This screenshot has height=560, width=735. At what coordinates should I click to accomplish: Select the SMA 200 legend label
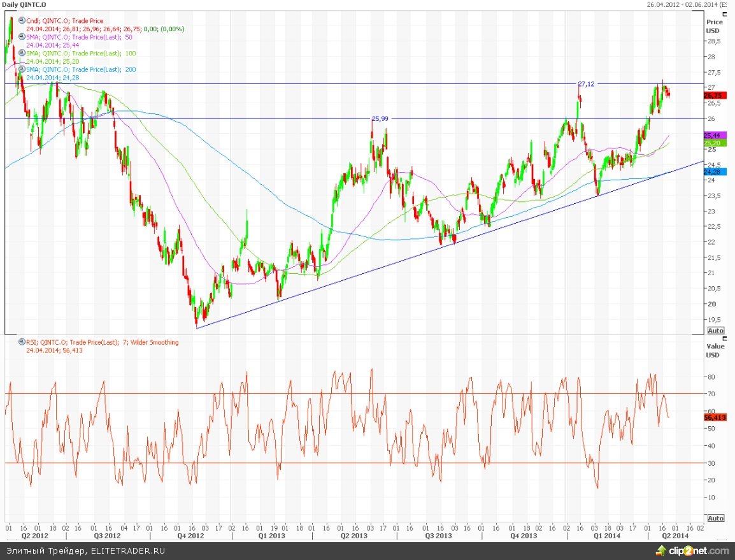coord(81,69)
